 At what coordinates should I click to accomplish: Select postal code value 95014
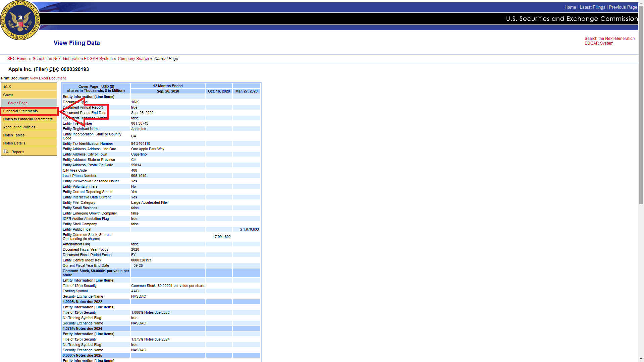(x=136, y=165)
